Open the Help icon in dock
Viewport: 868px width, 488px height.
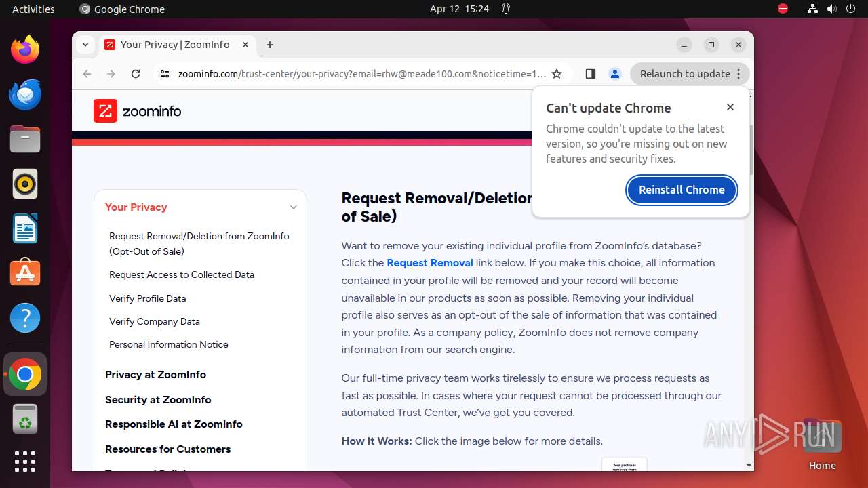coord(25,318)
